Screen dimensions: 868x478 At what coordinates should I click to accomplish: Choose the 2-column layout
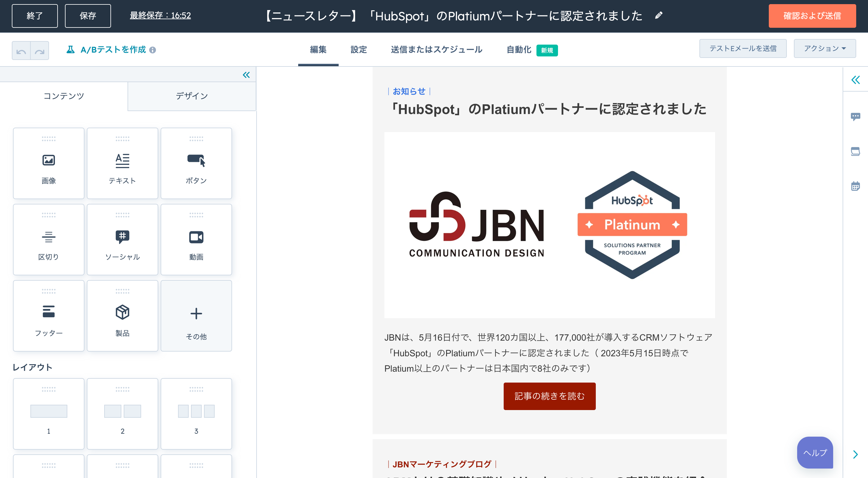[x=122, y=414]
